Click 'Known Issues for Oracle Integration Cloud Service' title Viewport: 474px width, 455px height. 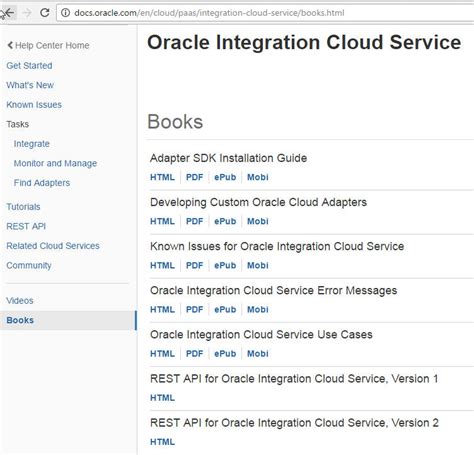tap(277, 247)
